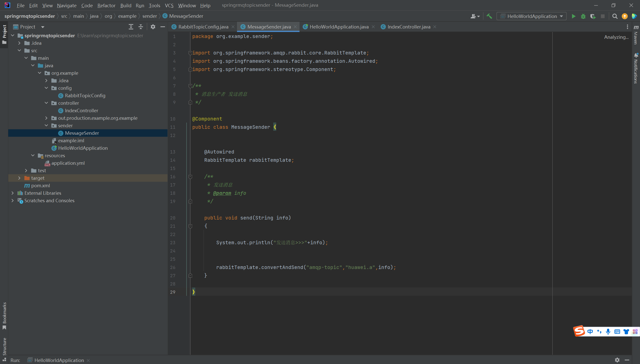
Task: Close the RabbitTopicConfig.java tab
Action: [233, 27]
